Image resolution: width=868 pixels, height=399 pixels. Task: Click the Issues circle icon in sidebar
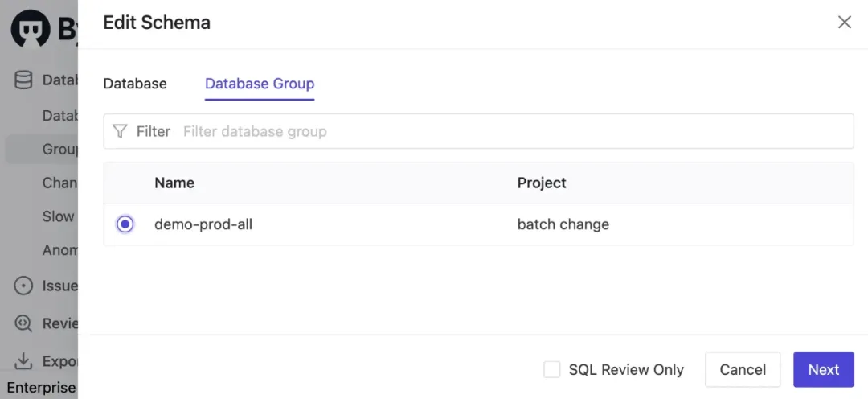24,286
